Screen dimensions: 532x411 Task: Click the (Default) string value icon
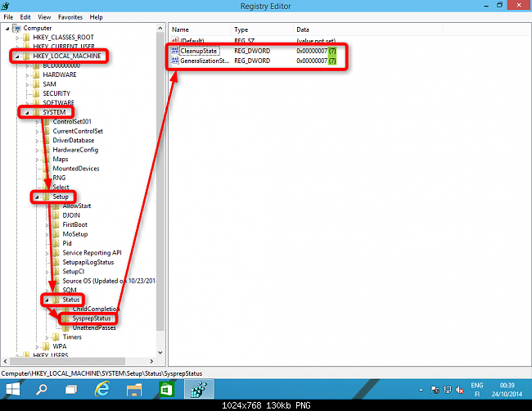[x=175, y=41]
